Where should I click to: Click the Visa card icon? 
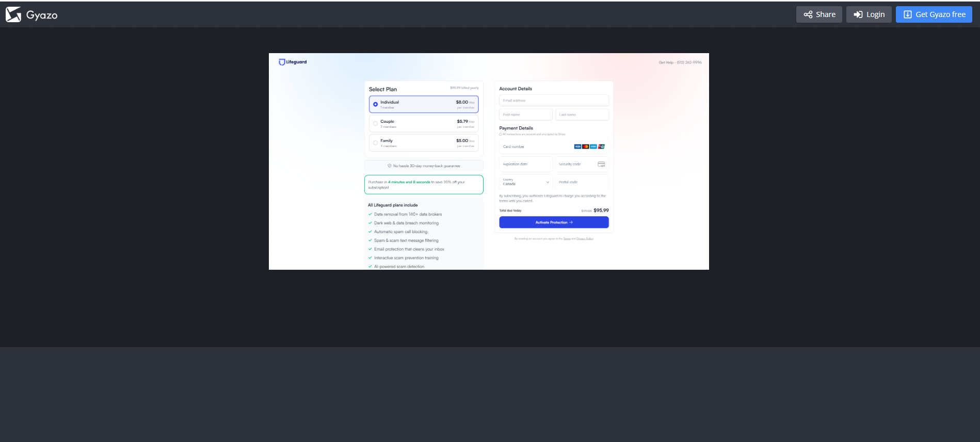[x=577, y=146]
